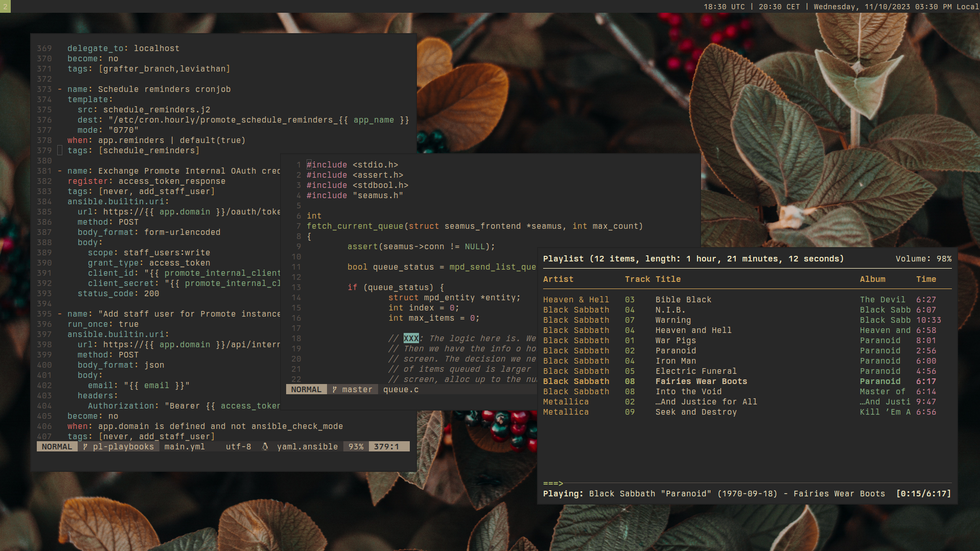Image resolution: width=980 pixels, height=551 pixels.
Task: Click git branch icon beside master
Action: point(335,390)
